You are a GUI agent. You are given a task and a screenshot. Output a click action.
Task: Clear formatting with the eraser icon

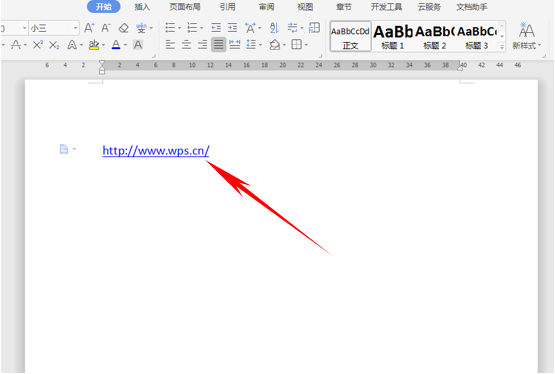click(x=124, y=28)
